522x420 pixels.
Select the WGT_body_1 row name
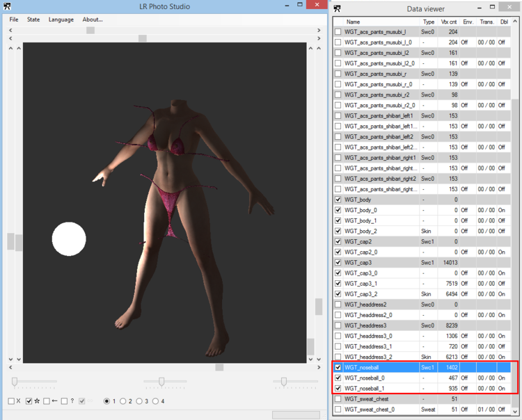(361, 220)
